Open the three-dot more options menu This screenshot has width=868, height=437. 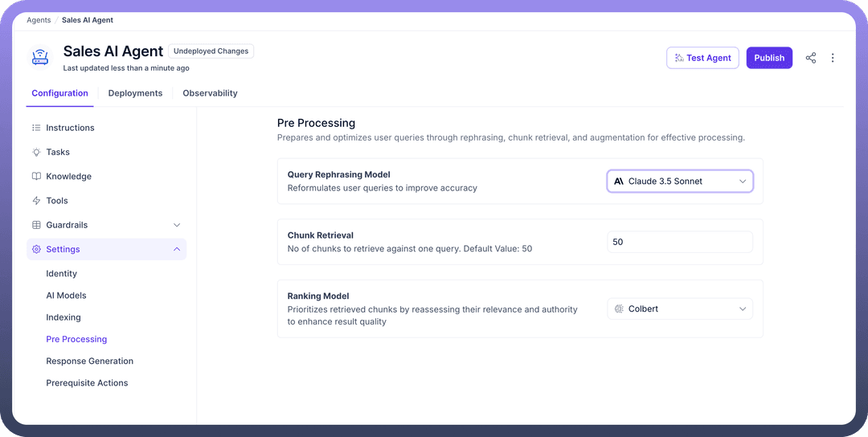pos(833,58)
